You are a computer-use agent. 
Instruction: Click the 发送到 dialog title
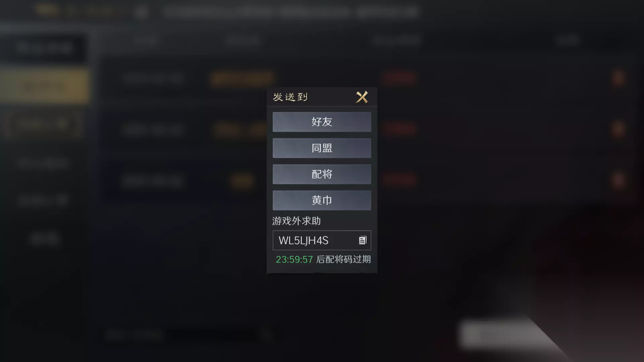click(290, 97)
